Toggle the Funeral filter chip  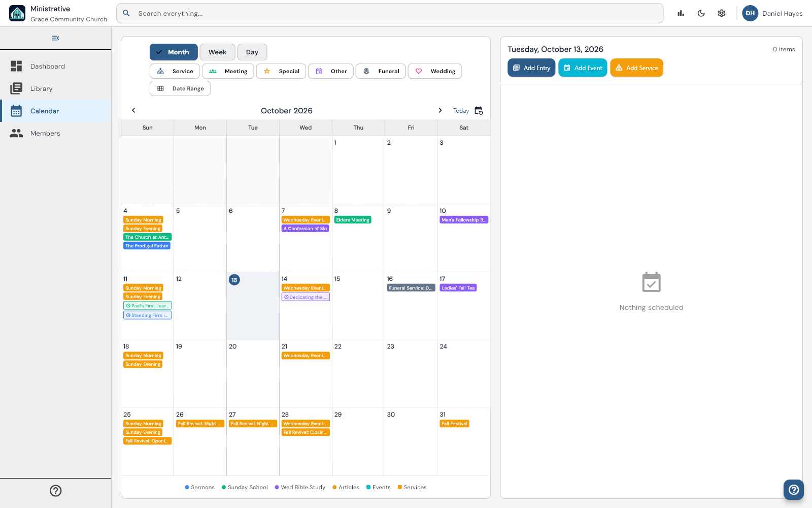click(x=381, y=71)
